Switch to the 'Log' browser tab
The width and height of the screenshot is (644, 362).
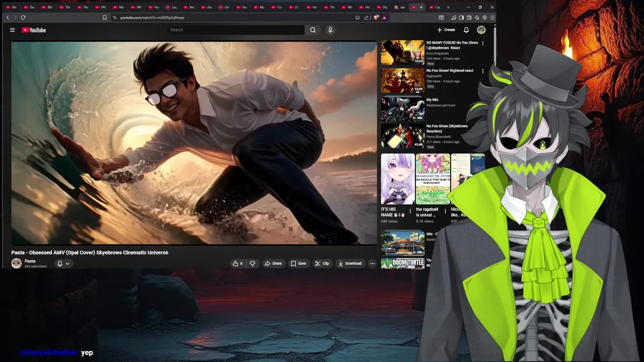pos(171,7)
